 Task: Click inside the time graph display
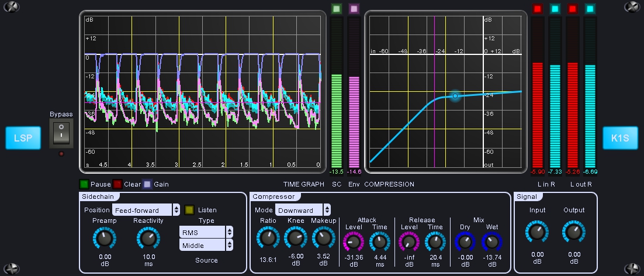coord(202,92)
